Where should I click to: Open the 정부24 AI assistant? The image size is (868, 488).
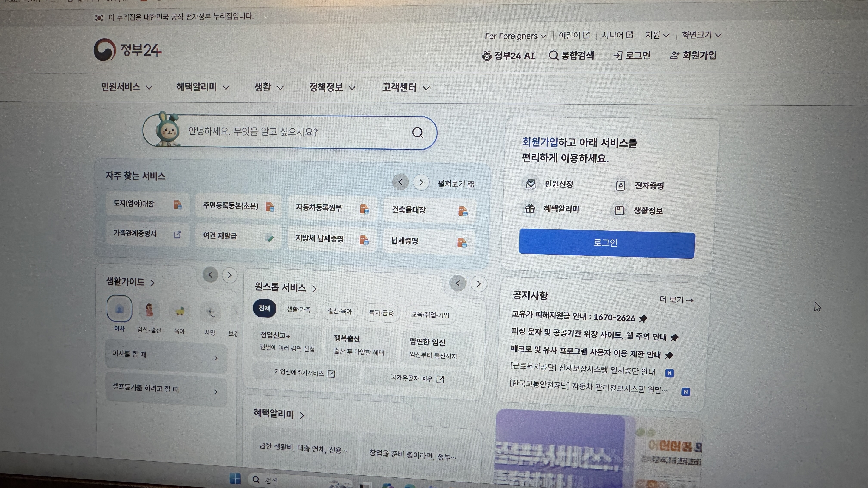(x=508, y=56)
